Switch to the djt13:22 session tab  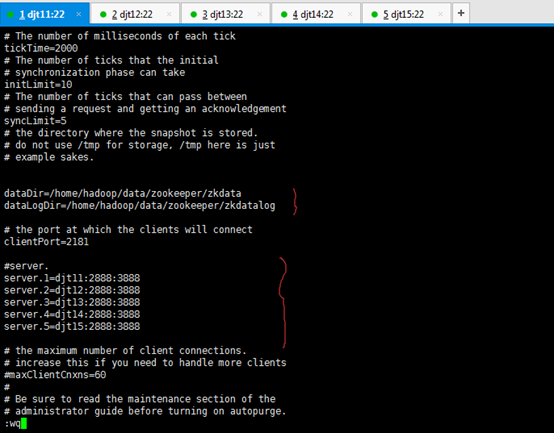(x=225, y=14)
